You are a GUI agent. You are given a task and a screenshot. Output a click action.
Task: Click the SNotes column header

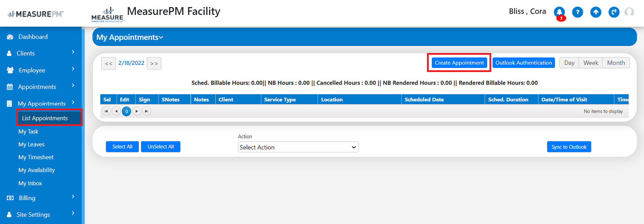pyautogui.click(x=175, y=100)
